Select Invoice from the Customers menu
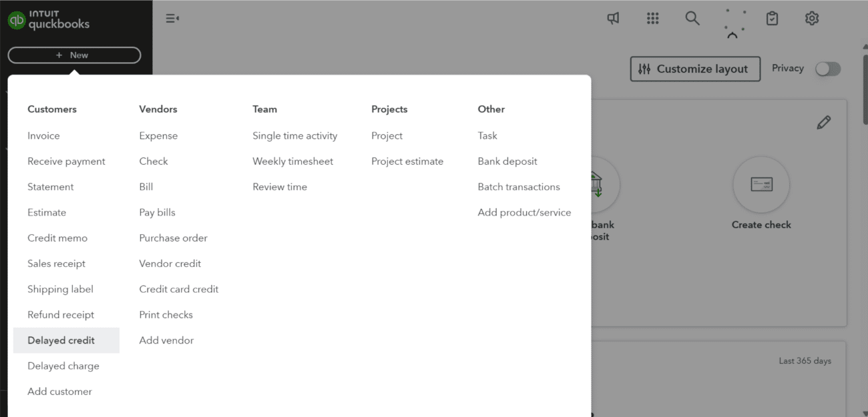This screenshot has width=868, height=417. tap(43, 135)
